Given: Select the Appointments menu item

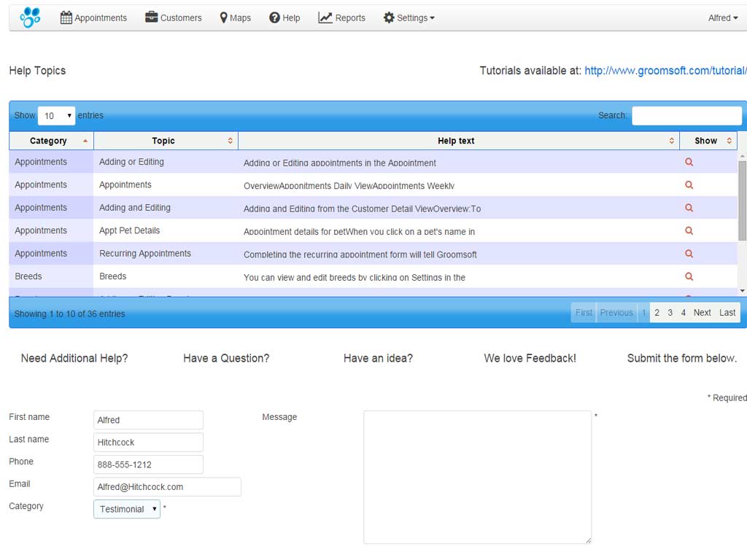Looking at the screenshot, I should tap(93, 17).
